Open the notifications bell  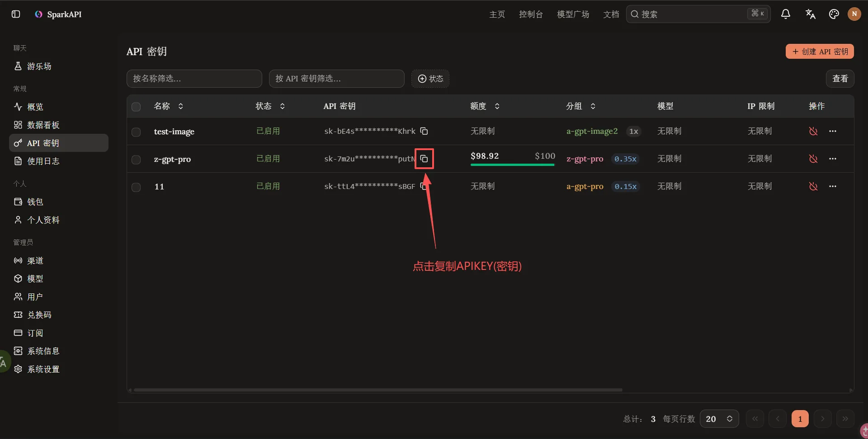786,14
